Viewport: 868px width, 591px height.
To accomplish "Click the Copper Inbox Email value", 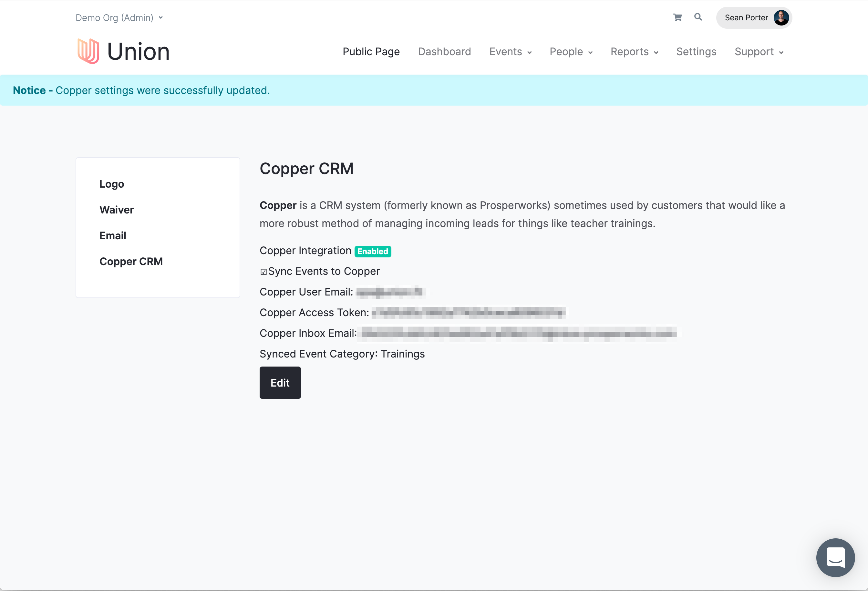I will pyautogui.click(x=519, y=333).
